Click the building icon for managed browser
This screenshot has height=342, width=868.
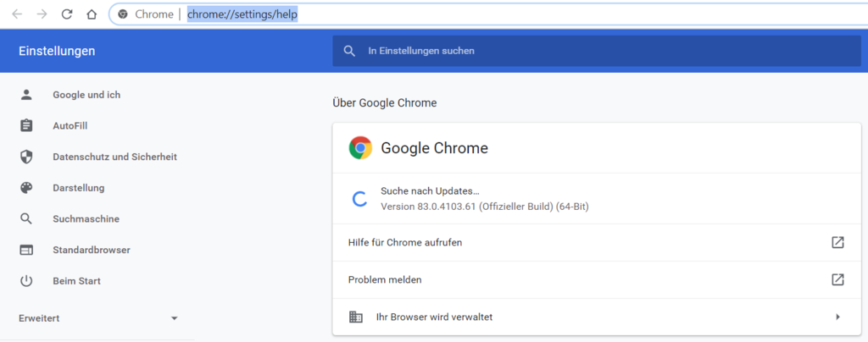click(x=355, y=317)
